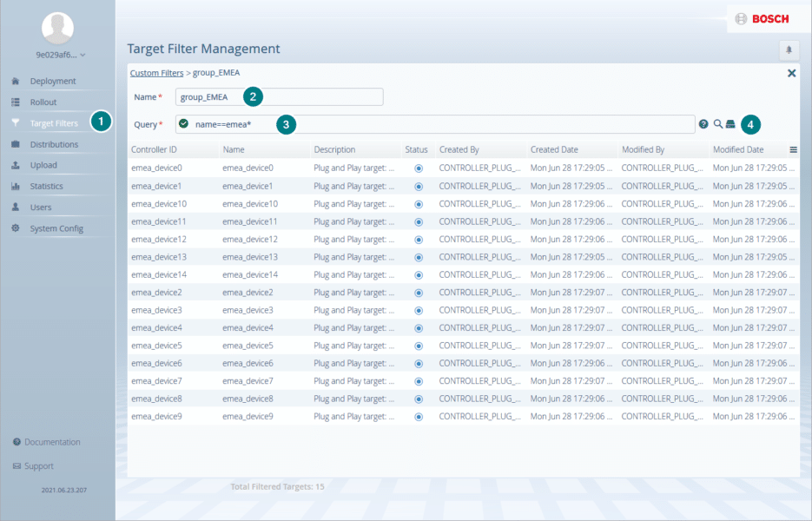
Task: Open the notifications bell
Action: (x=789, y=49)
